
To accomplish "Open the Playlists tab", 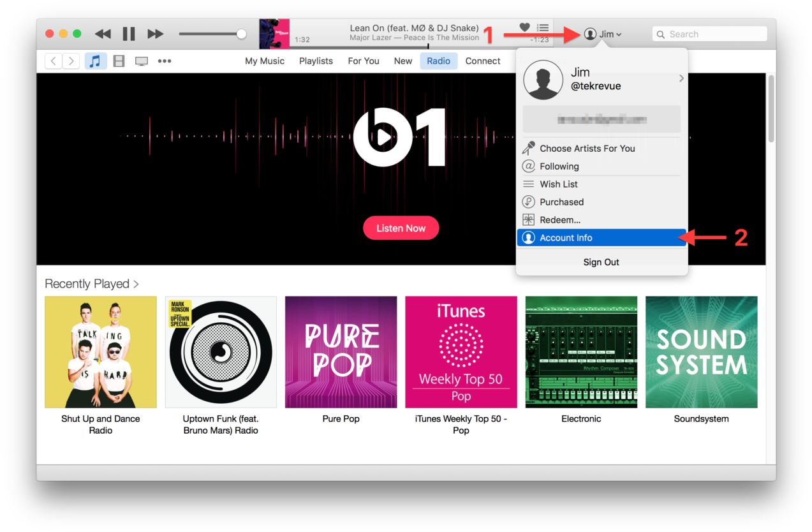I will point(316,61).
